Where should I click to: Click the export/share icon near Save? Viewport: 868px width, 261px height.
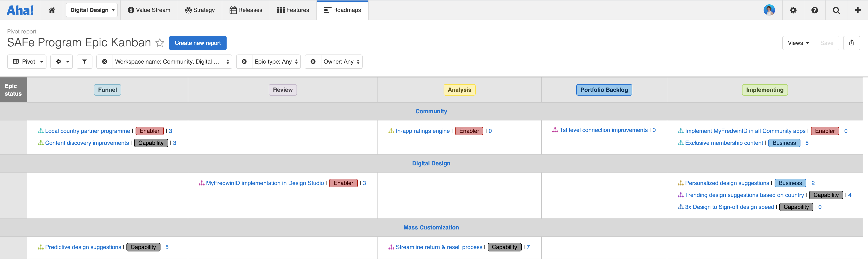[852, 43]
